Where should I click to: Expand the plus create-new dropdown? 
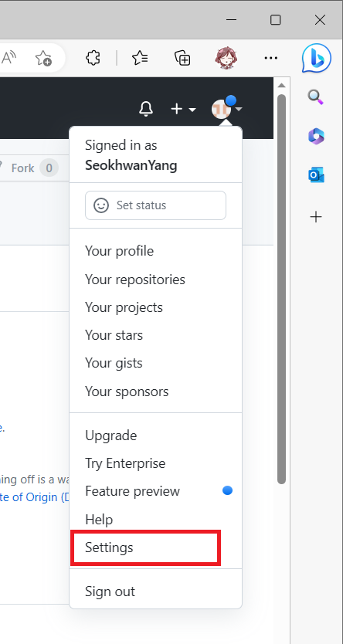tap(183, 109)
